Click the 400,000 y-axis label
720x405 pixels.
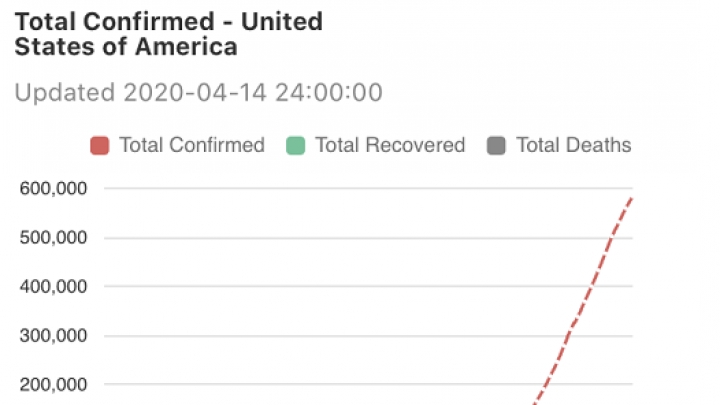(x=53, y=287)
